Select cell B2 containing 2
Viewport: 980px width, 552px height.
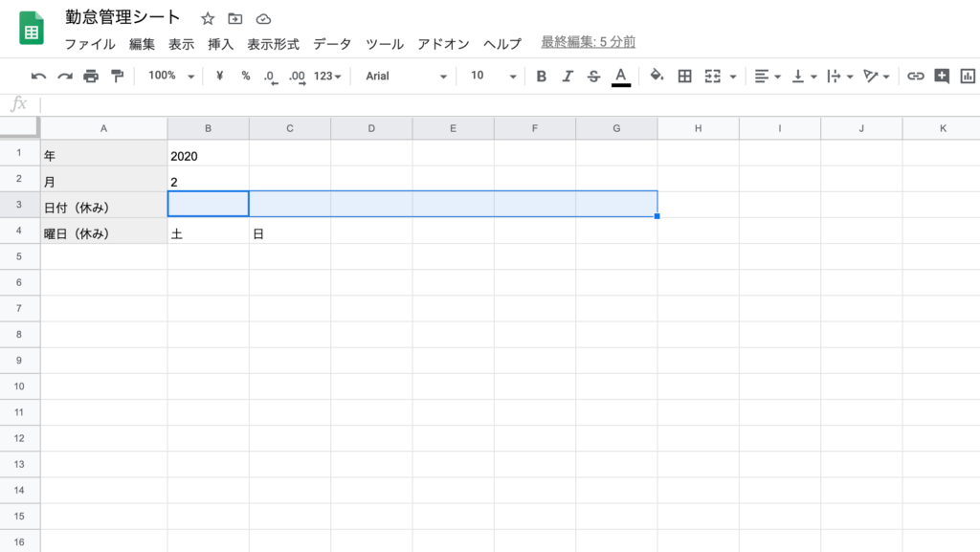[x=208, y=179]
